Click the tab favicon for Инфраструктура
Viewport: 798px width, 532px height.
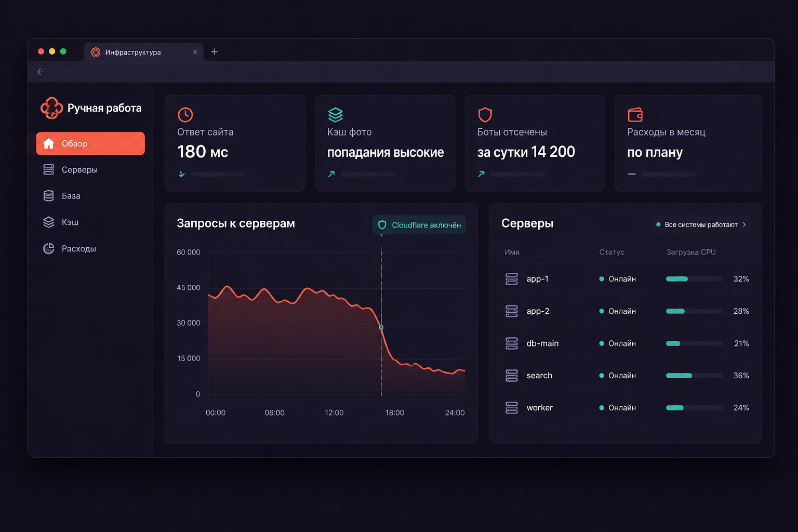pos(96,52)
